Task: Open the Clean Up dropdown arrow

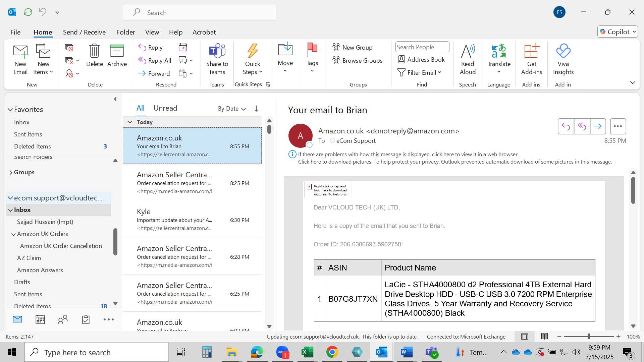Action: (77, 61)
